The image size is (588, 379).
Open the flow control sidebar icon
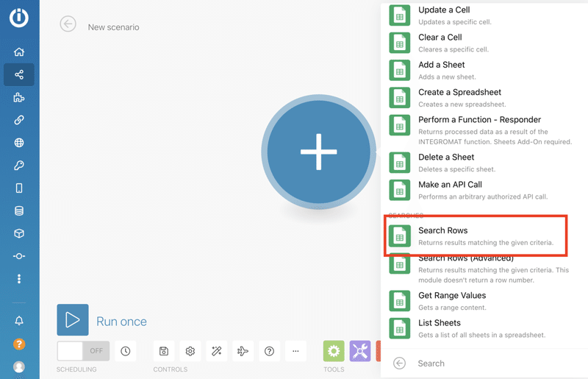tap(19, 256)
